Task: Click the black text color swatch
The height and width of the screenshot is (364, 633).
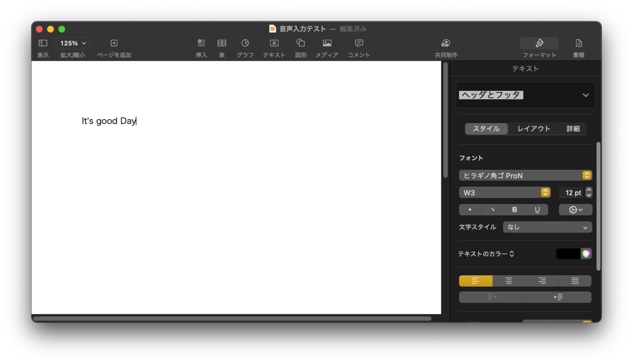Action: [568, 254]
